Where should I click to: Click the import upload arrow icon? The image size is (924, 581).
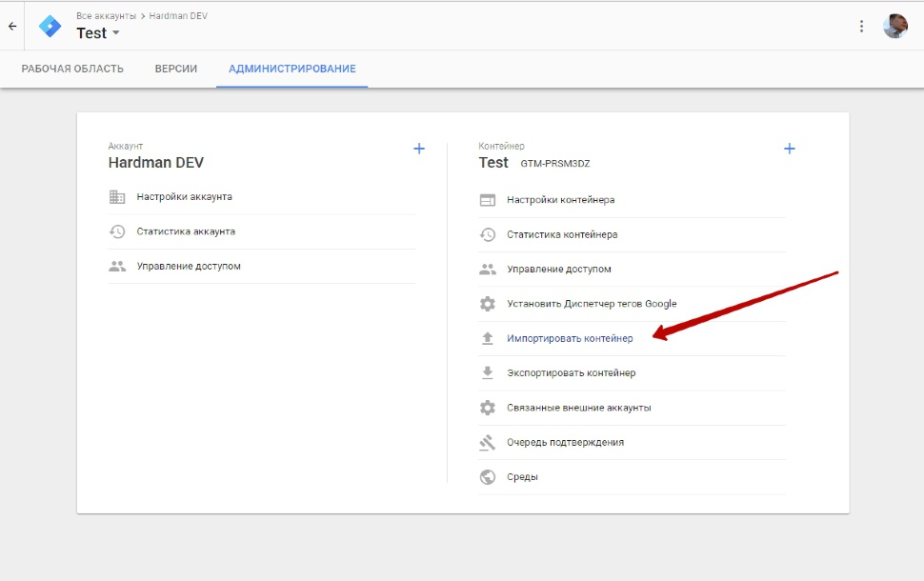tap(488, 338)
